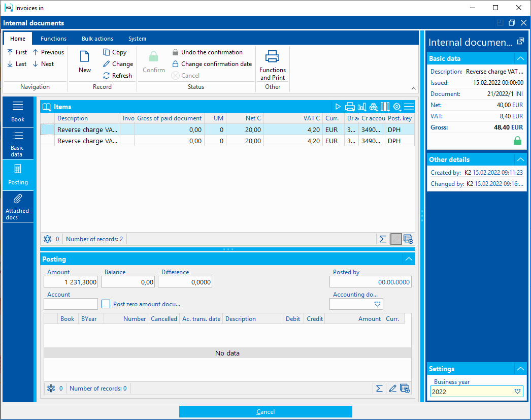
Task: Select the first Reverse charge row marker
Action: (47, 130)
